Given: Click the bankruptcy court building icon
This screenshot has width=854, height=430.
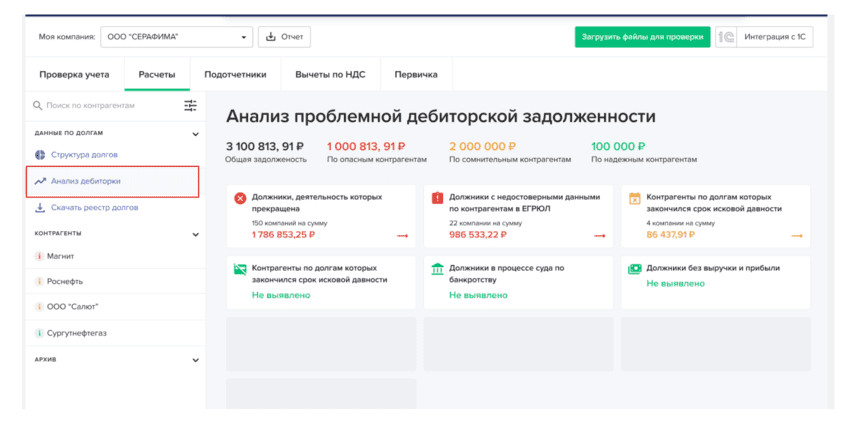Looking at the screenshot, I should (437, 269).
